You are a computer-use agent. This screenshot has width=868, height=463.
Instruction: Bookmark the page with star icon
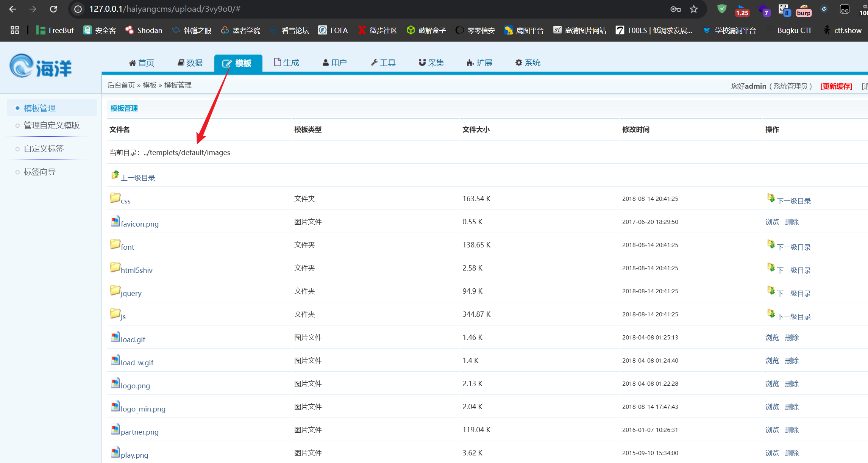[693, 9]
